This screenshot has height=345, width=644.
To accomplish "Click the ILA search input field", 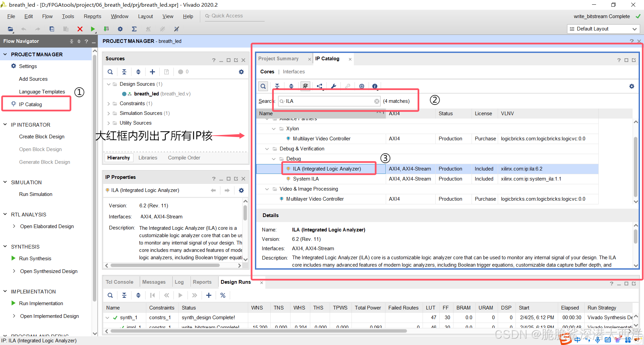I will pyautogui.click(x=329, y=101).
